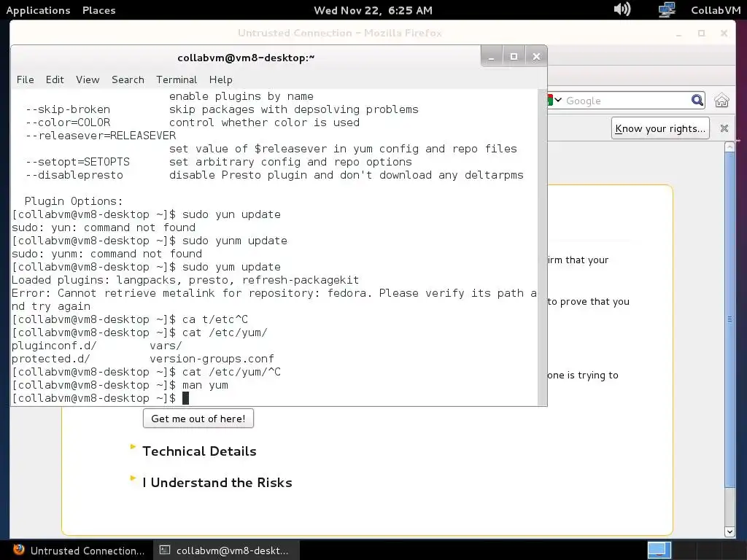Click 'pluginconf.d/' in terminal output

pyautogui.click(x=54, y=346)
